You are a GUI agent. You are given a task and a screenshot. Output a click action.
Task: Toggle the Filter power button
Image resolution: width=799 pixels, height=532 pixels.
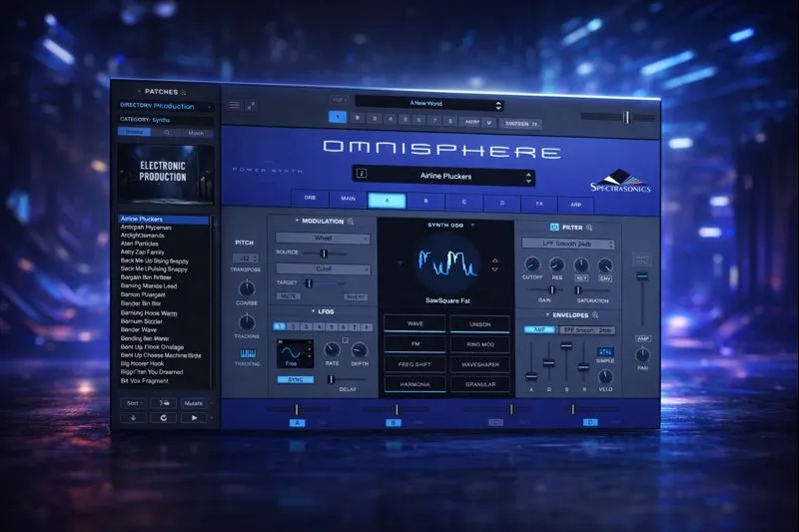[x=554, y=227]
